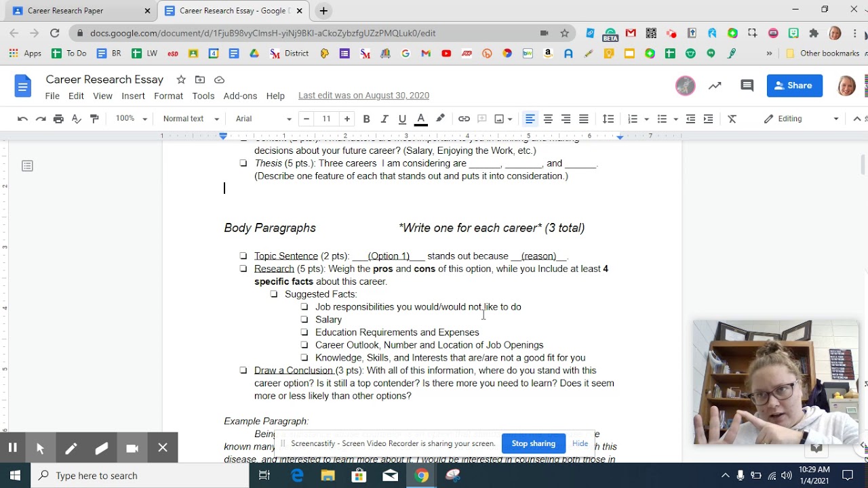Check the Salary checkbox bullet
This screenshot has height=488, width=868.
pos(304,319)
